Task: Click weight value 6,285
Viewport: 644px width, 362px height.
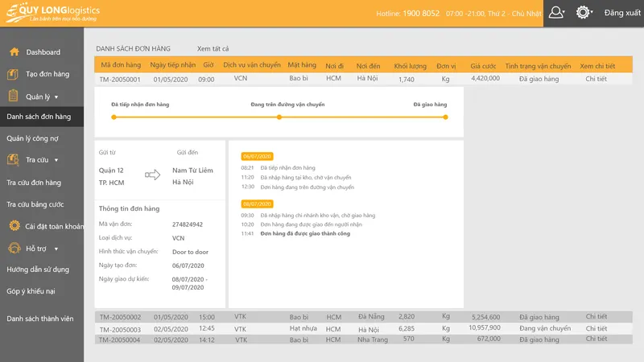Action: coord(407,328)
